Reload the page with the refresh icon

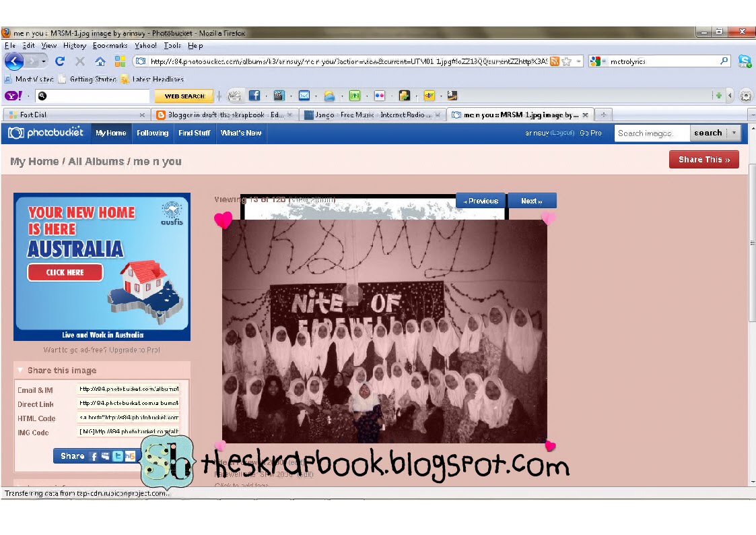click(60, 61)
